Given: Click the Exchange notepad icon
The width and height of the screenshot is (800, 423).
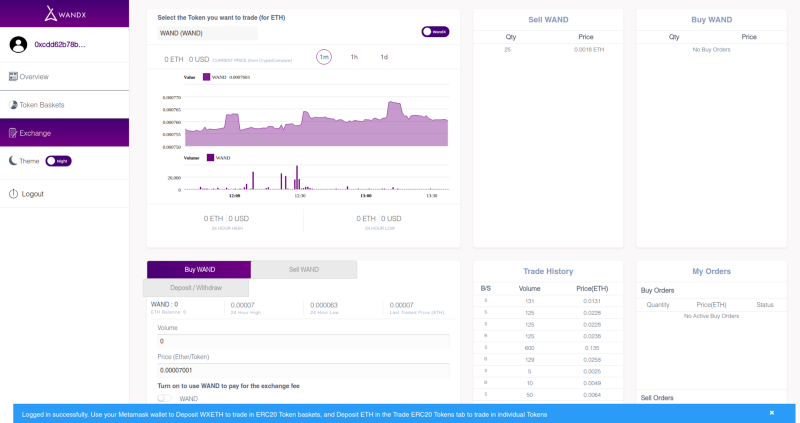Looking at the screenshot, I should (x=13, y=133).
